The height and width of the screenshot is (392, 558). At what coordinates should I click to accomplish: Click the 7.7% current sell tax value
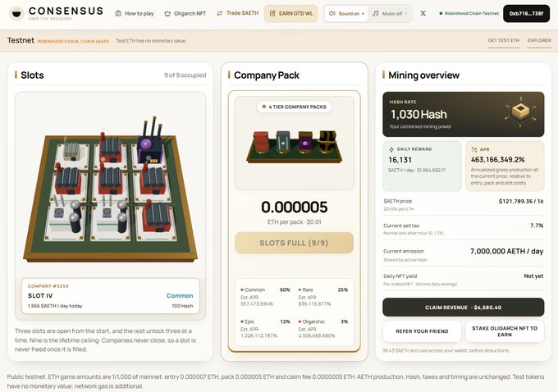coord(537,226)
